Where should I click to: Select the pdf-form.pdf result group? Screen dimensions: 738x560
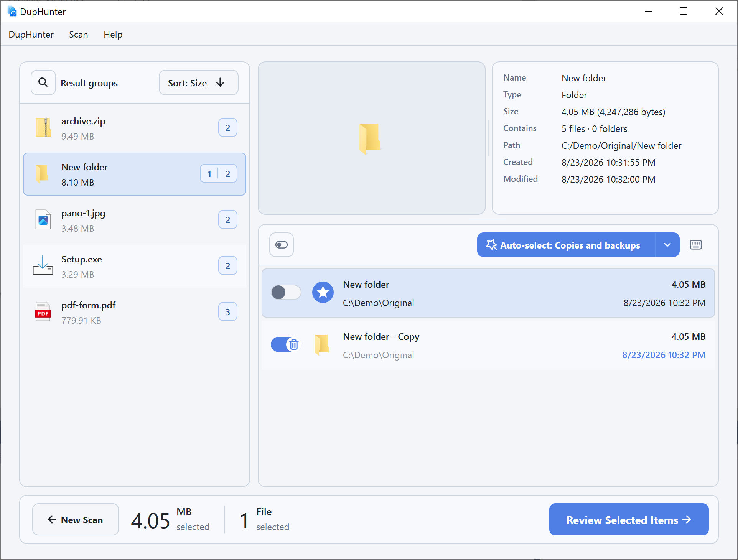tap(134, 312)
